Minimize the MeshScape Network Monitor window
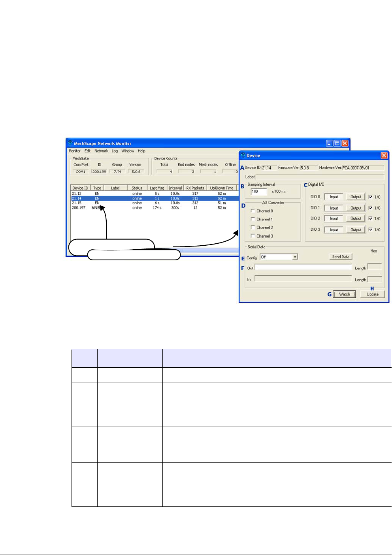The height and width of the screenshot is (555, 392). pyautogui.click(x=330, y=143)
